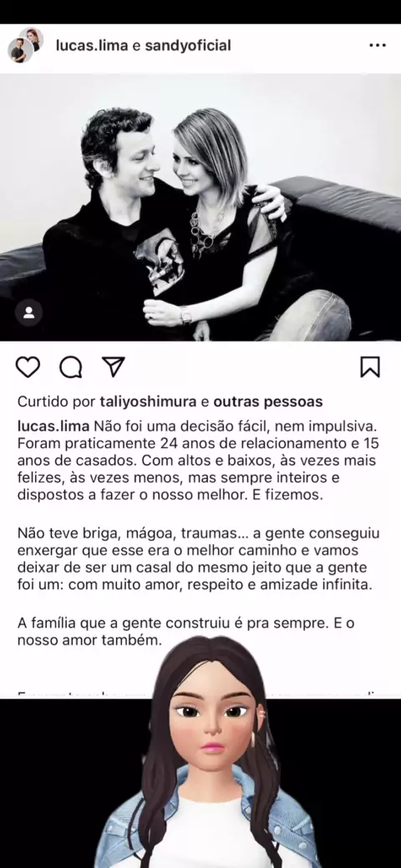The height and width of the screenshot is (868, 401).
Task: Open three-dot post options menu
Action: point(378,45)
